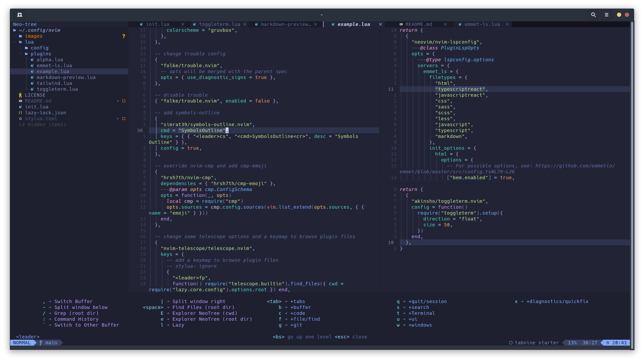
Task: Click the 20:41 time display
Action: [x=619, y=343]
